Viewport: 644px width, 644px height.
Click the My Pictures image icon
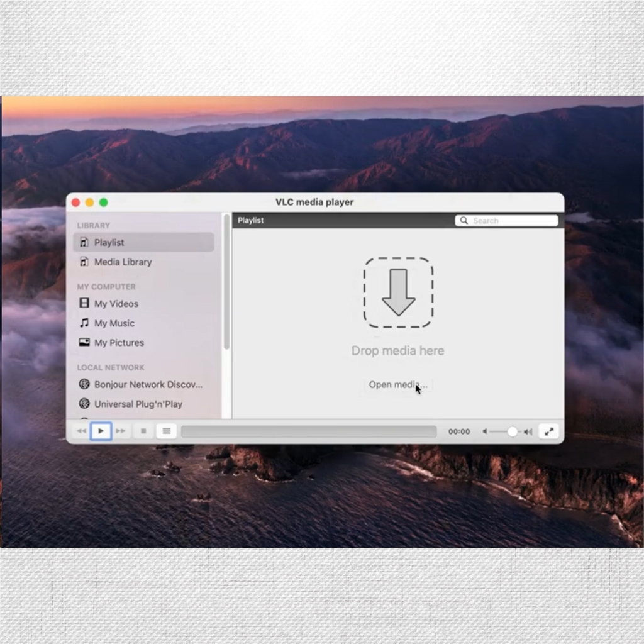[x=84, y=342]
